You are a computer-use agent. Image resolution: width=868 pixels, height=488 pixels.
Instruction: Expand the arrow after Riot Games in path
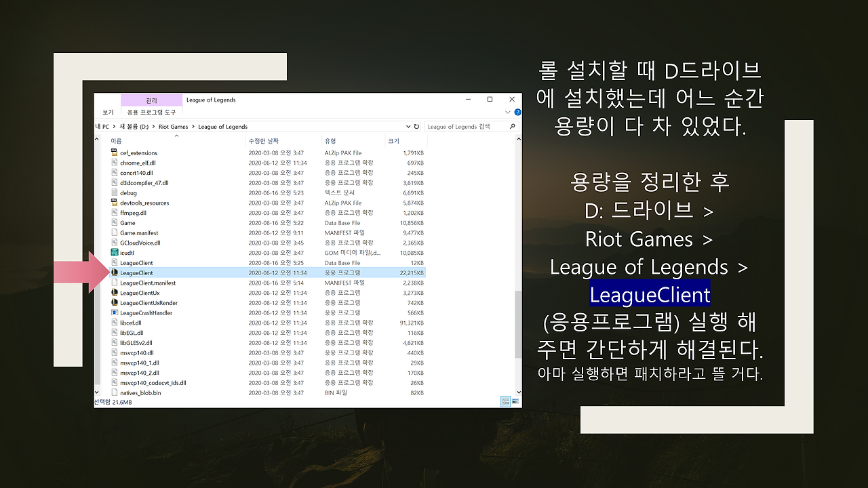[x=193, y=127]
